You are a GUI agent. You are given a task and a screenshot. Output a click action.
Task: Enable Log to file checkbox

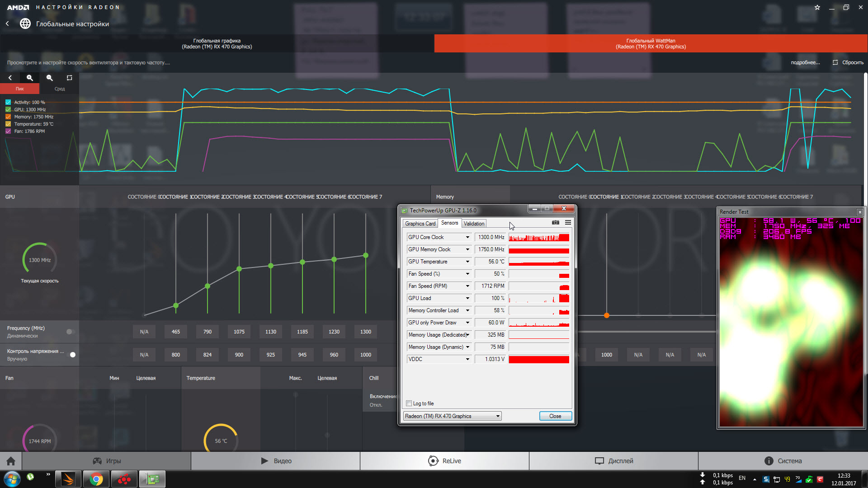tap(409, 404)
